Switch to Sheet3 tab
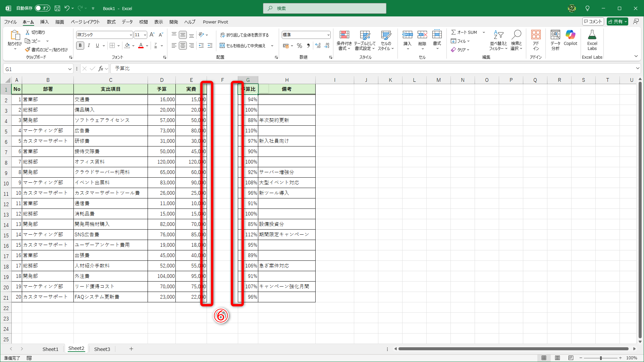Viewport: 644px width, 362px height. coord(102,349)
